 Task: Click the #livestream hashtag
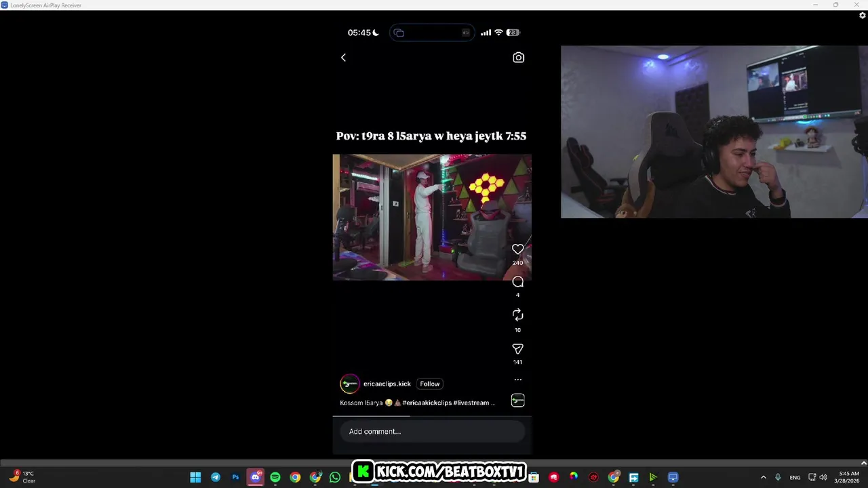pos(471,403)
